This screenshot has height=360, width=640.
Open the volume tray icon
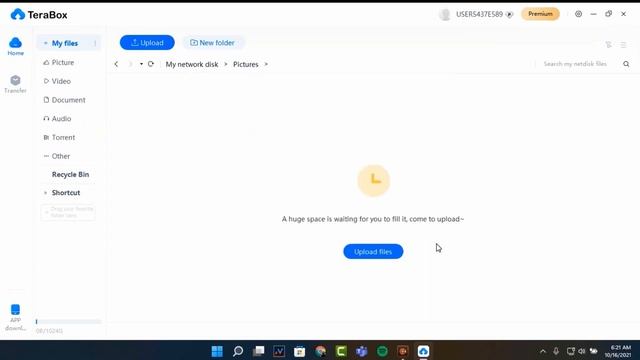582,351
